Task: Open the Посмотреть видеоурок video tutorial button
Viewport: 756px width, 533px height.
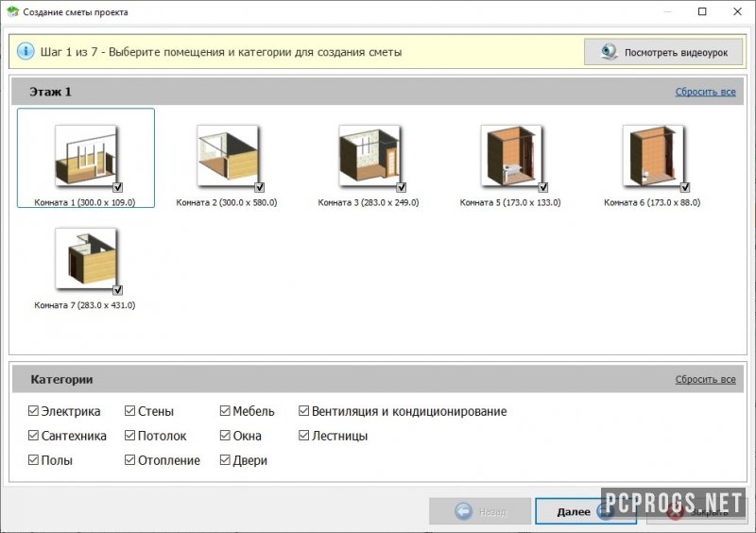Action: click(663, 52)
